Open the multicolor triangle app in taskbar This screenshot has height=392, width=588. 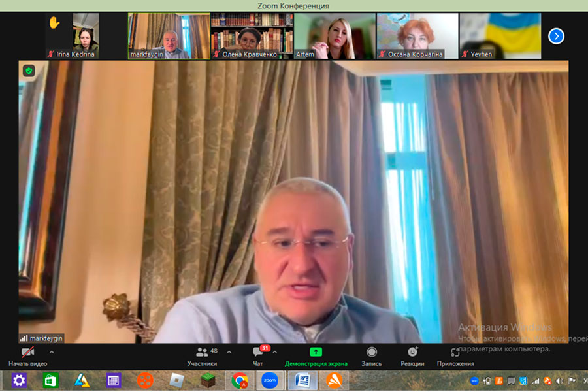82,381
